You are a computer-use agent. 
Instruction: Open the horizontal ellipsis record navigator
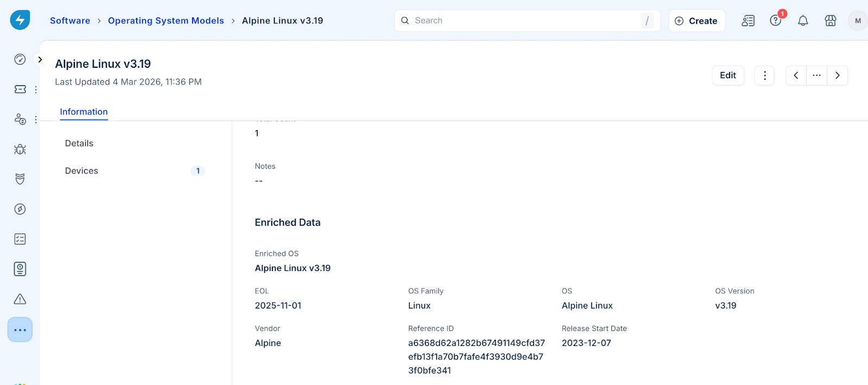(816, 75)
